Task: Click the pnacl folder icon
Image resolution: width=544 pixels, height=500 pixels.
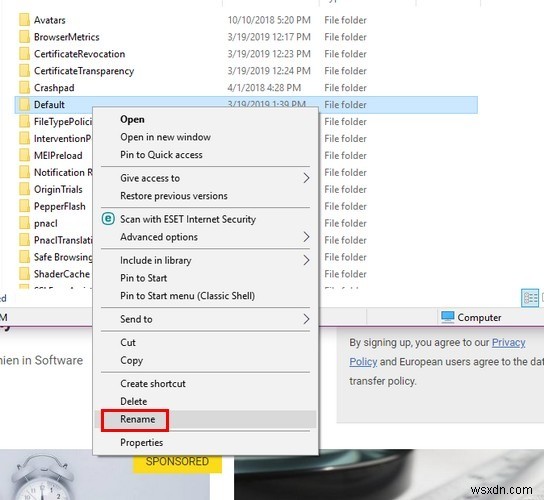Action: [24, 223]
